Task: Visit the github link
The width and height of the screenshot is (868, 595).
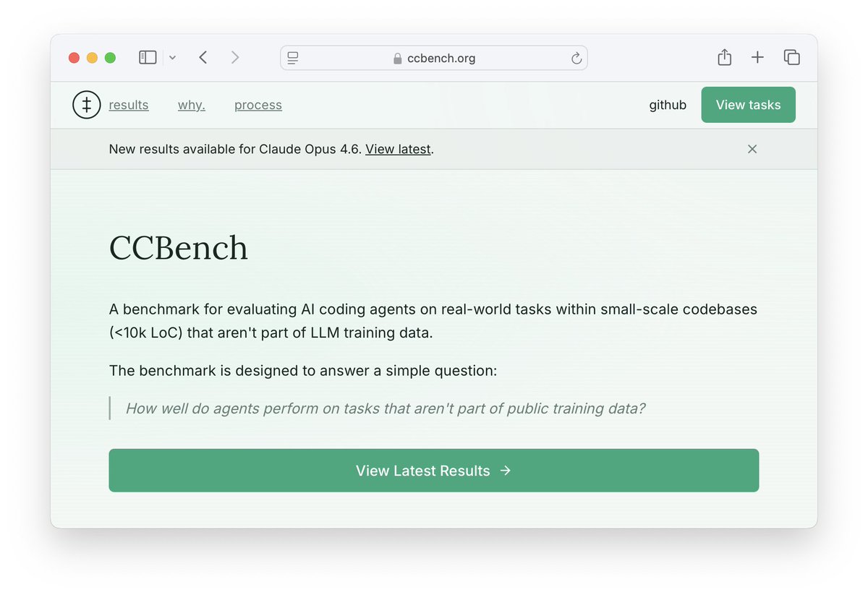Action: coord(667,104)
